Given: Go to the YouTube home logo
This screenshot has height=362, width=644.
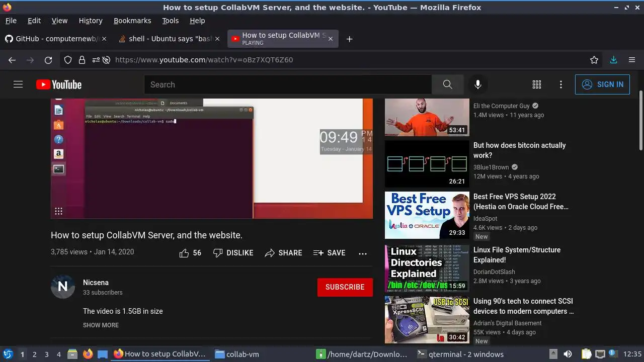Looking at the screenshot, I should 59,84.
